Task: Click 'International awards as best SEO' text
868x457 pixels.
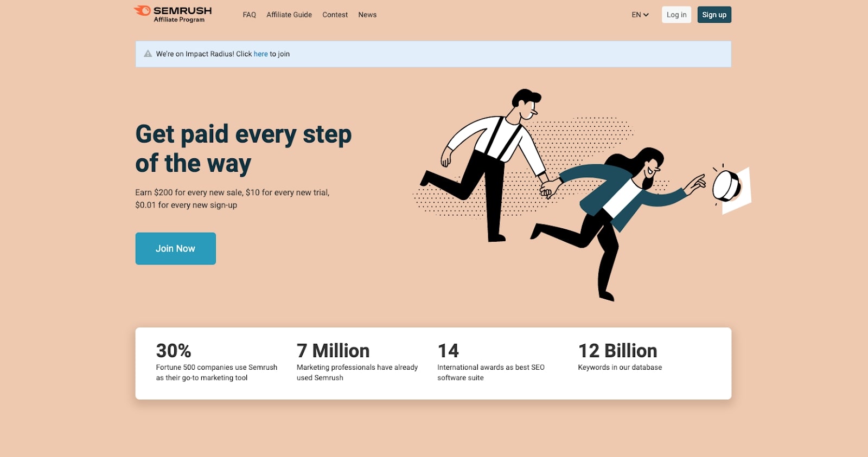Action: pos(491,367)
